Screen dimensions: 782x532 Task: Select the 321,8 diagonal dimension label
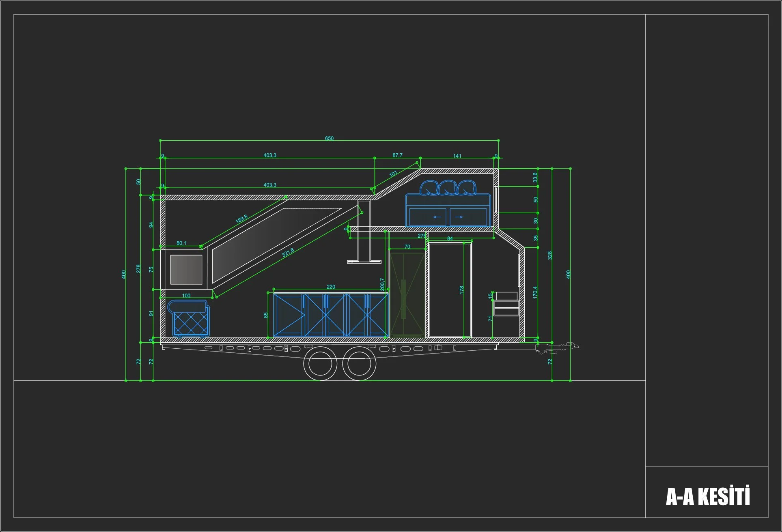coord(288,253)
